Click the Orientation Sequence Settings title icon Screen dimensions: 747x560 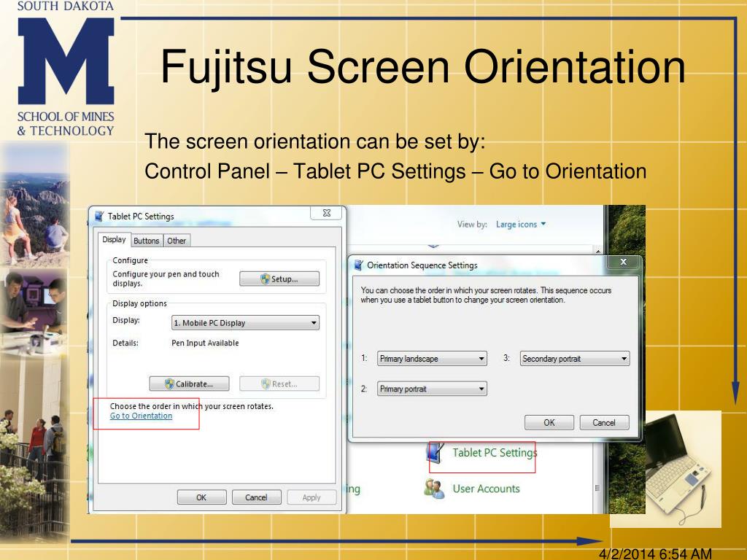358,265
